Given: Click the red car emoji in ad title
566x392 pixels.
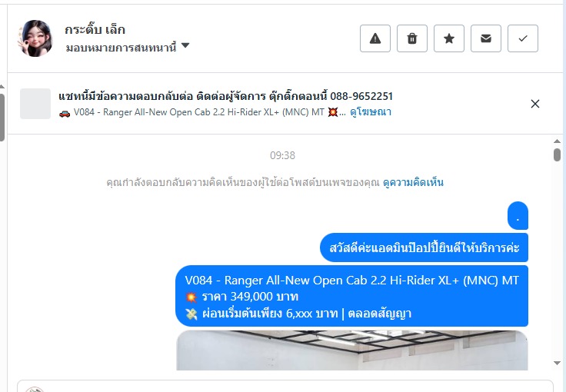Looking at the screenshot, I should click(x=65, y=113).
